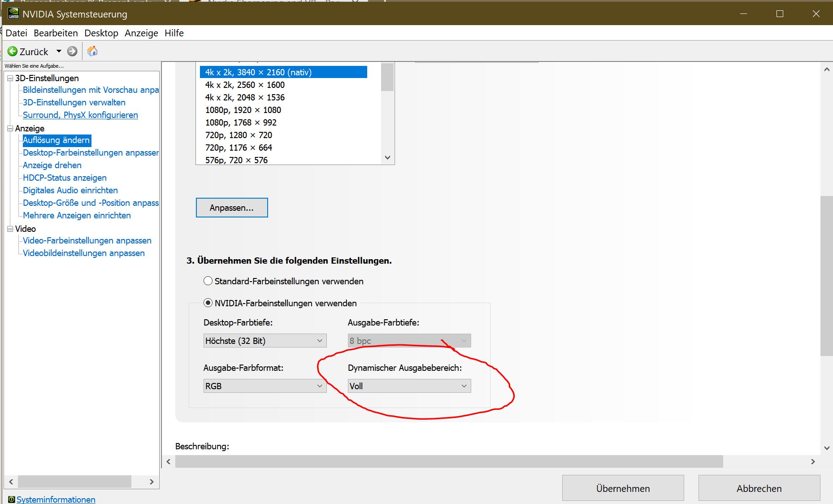Select resolution 4k x 2k, 3840 × 2160 (nativ)
Image resolution: width=833 pixels, height=504 pixels.
283,72
